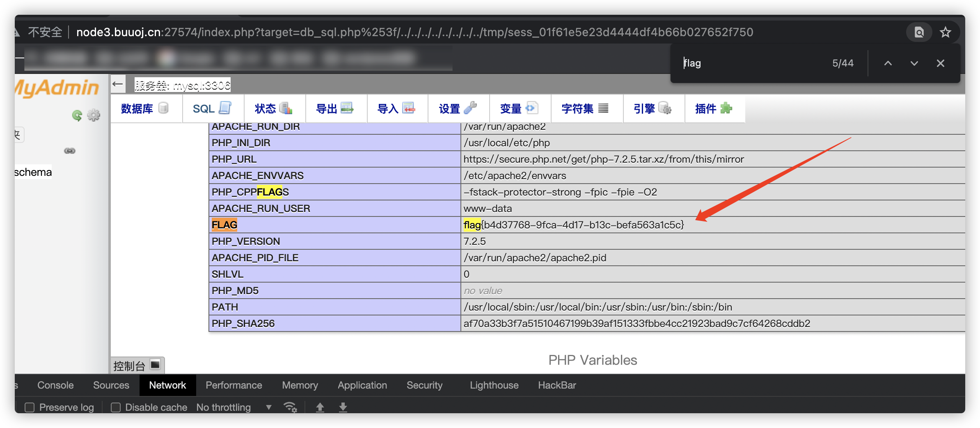Click the FLAG variable name cell
980x428 pixels.
coord(335,225)
